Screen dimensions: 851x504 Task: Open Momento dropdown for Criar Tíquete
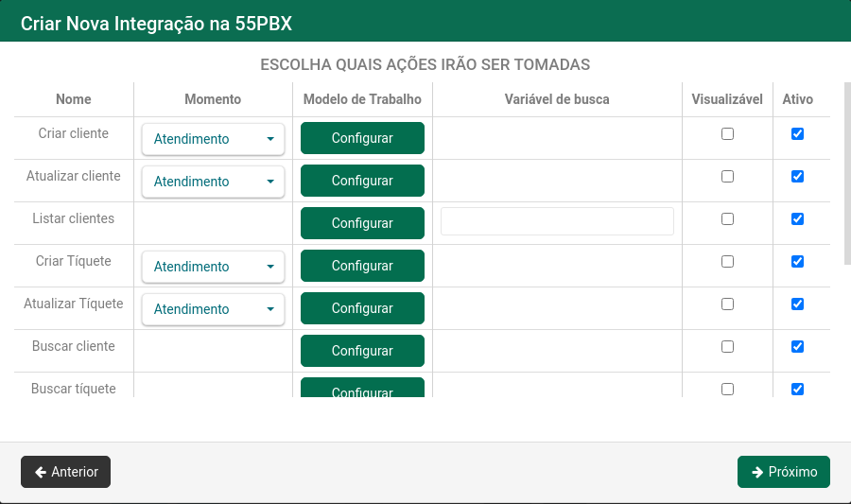pyautogui.click(x=213, y=267)
